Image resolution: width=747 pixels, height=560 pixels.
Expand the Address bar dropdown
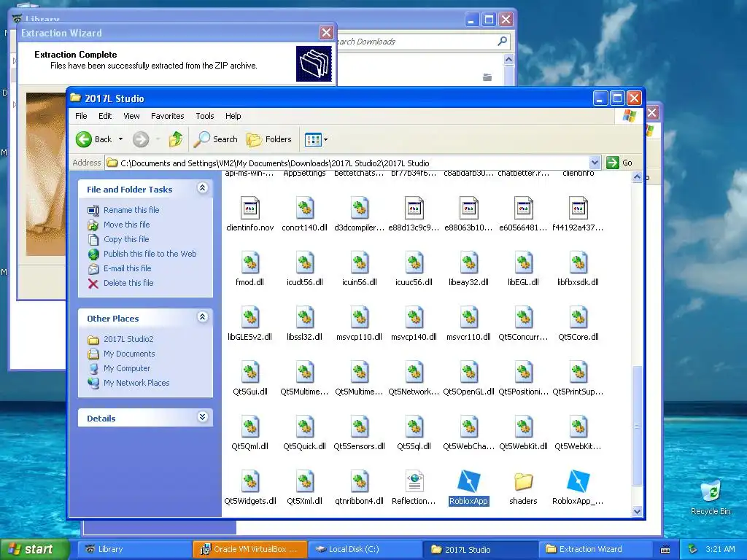pos(595,163)
